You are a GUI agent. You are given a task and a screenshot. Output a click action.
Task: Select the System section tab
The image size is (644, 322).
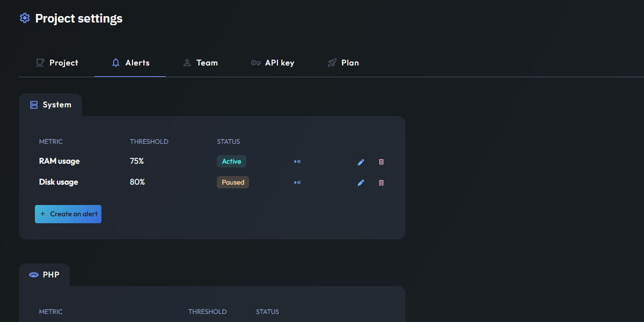pyautogui.click(x=50, y=105)
